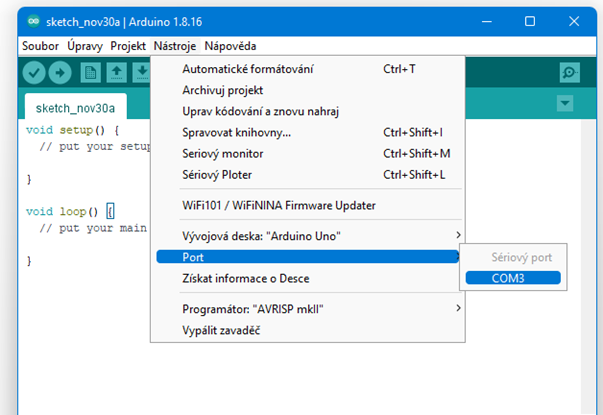The height and width of the screenshot is (415, 603).
Task: Open Seriový monitor menu entry
Action: click(308, 154)
